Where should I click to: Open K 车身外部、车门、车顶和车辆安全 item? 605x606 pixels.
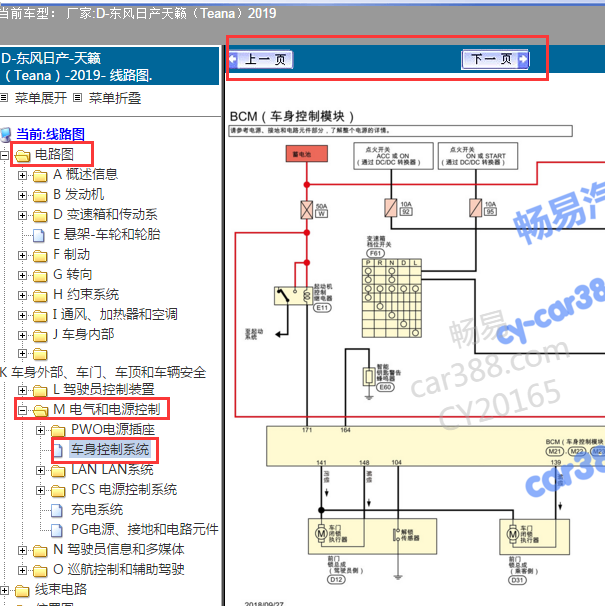[103, 372]
